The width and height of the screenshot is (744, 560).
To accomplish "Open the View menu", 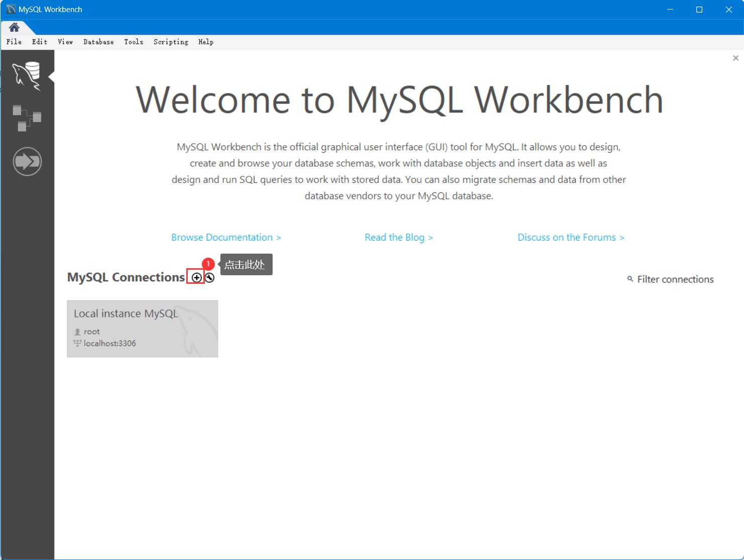I will (65, 42).
